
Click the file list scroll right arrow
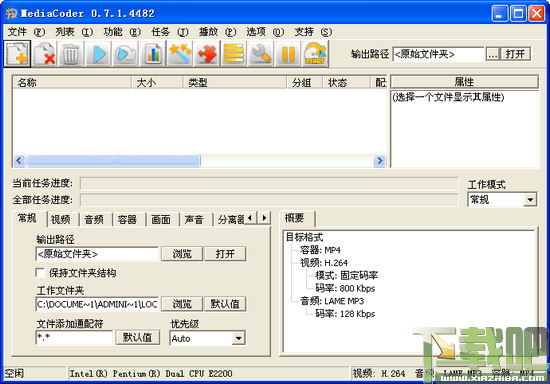click(x=379, y=161)
